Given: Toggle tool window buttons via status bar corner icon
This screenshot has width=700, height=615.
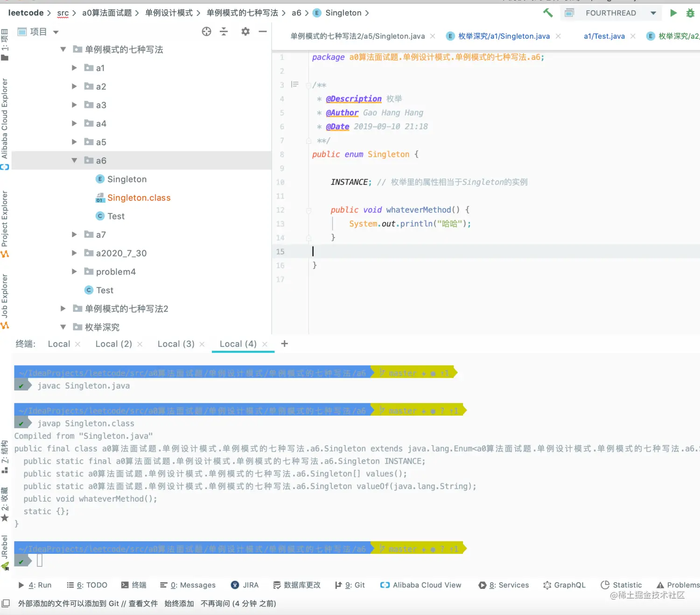Looking at the screenshot, I should pyautogui.click(x=6, y=603).
